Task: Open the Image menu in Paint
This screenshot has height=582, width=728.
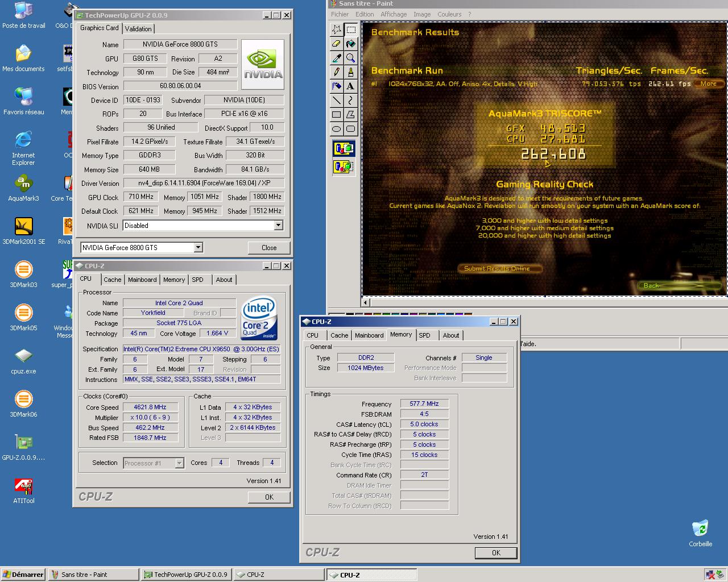Action: click(422, 14)
